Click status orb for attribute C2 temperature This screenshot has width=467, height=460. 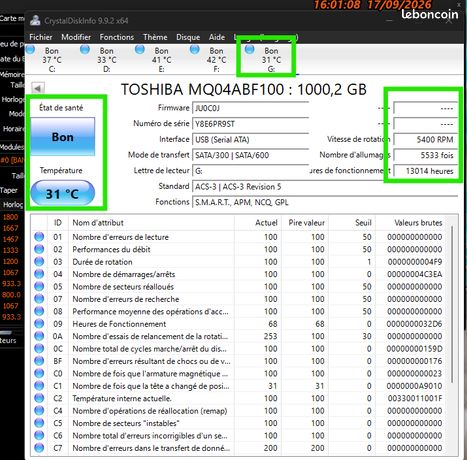[39, 398]
